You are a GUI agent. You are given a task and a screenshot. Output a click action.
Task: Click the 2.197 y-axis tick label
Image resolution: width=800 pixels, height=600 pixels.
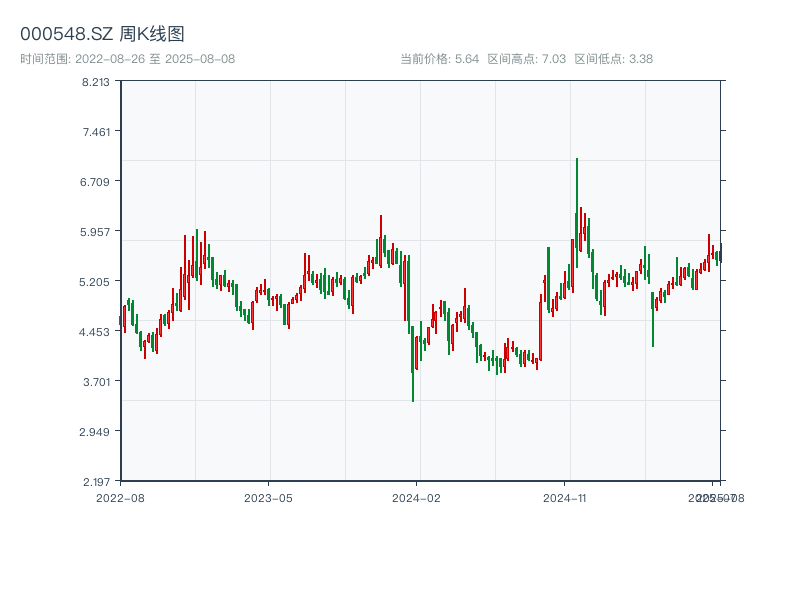point(96,482)
